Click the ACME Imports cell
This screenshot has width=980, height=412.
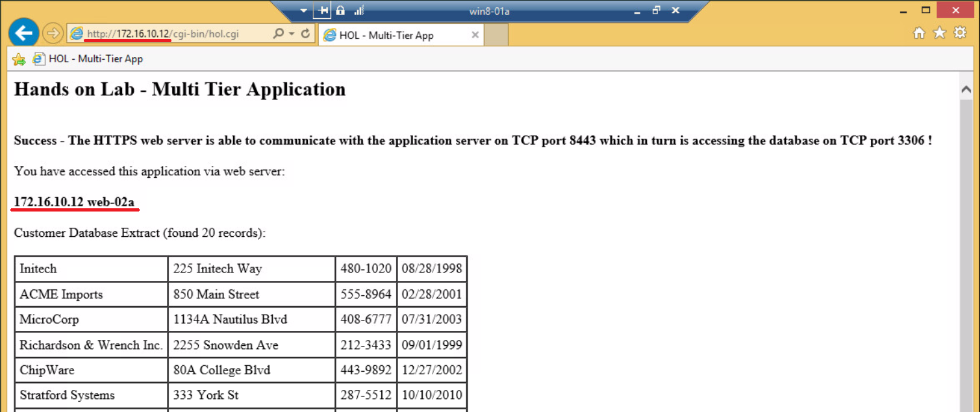coord(92,295)
